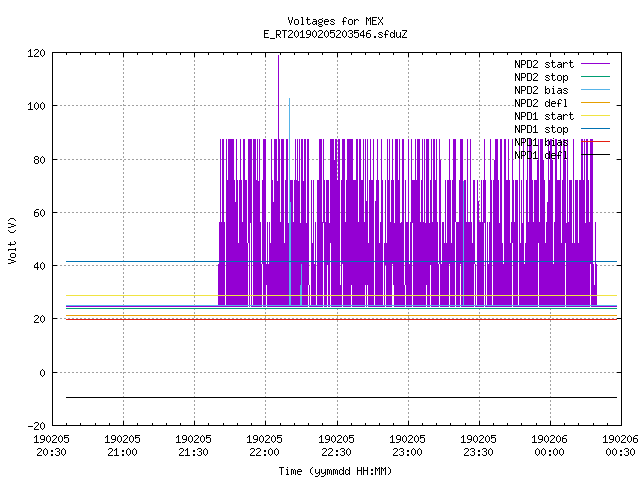Click the 'NPD1 defl' legend label
Image resolution: width=640 pixels, height=480 pixels.
541,156
